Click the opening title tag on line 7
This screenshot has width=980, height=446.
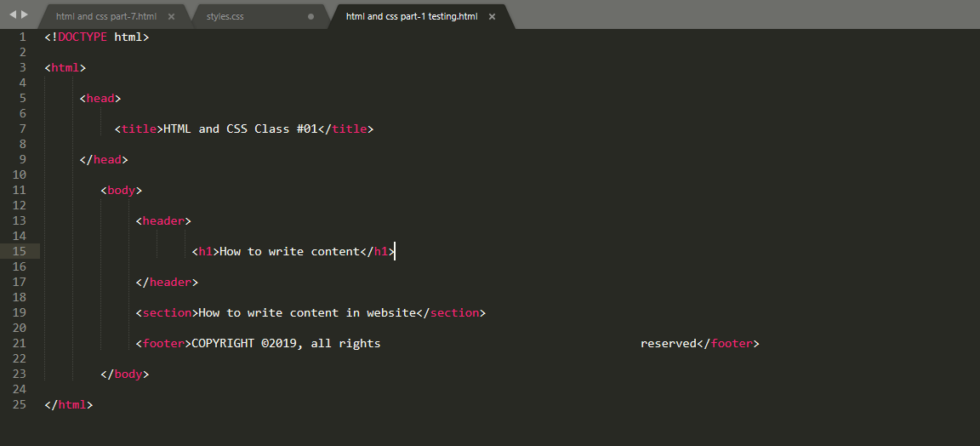139,129
